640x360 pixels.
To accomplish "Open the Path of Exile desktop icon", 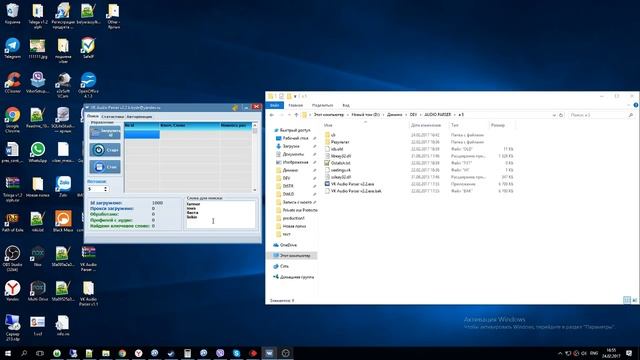I will tap(12, 222).
